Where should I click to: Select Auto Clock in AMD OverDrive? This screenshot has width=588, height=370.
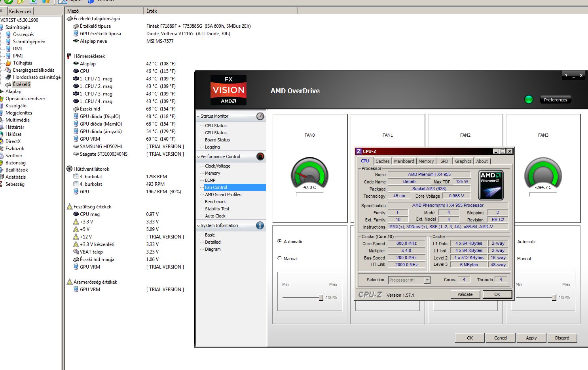pos(215,216)
